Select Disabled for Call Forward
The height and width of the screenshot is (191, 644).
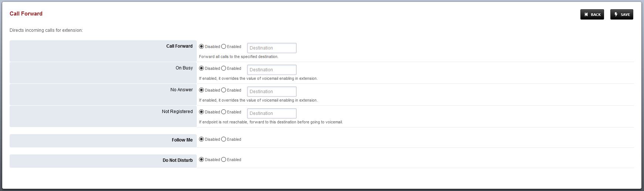point(201,47)
